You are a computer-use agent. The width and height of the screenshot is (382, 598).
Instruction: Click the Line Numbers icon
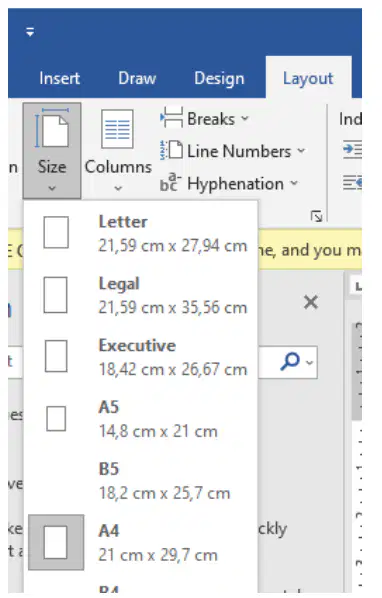coord(171,150)
